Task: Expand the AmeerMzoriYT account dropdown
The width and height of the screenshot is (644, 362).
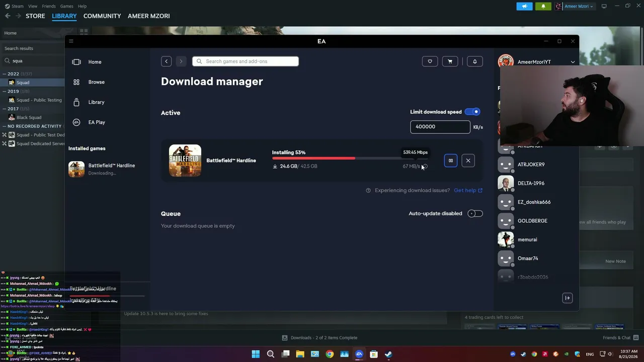Action: coord(573,62)
